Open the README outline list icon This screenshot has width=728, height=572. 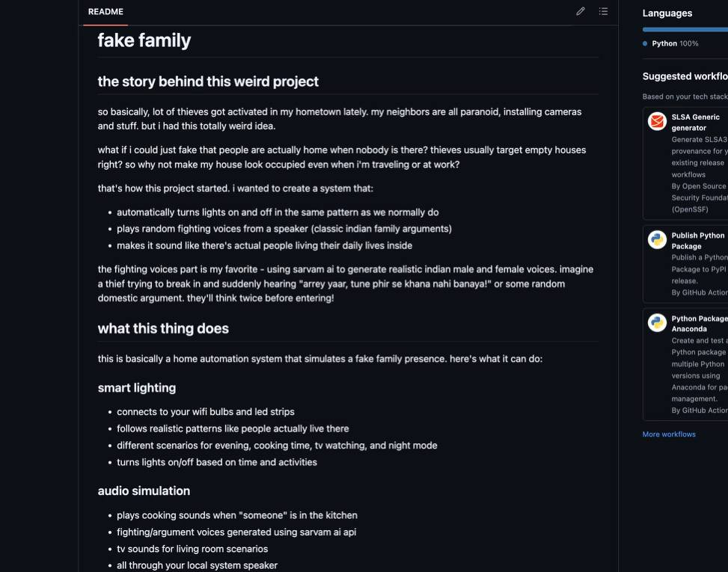603,11
